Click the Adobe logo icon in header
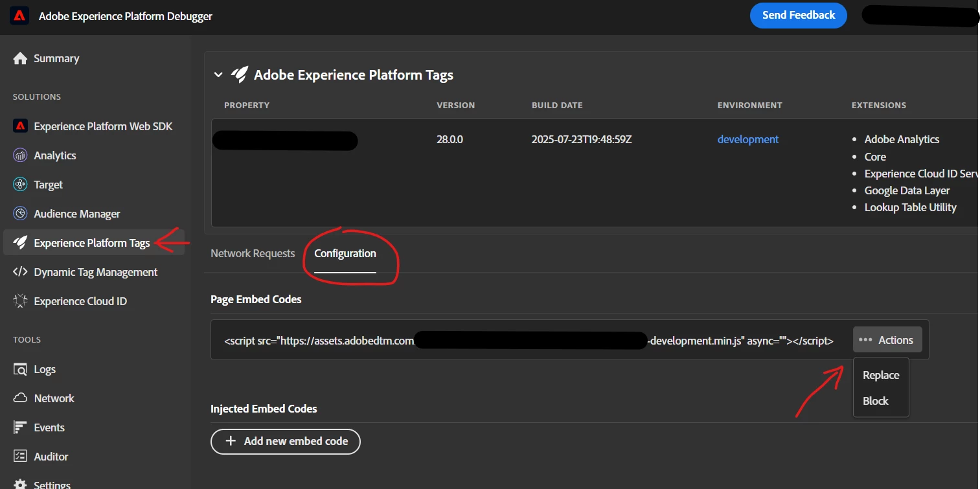Image resolution: width=980 pixels, height=489 pixels. coord(19,16)
